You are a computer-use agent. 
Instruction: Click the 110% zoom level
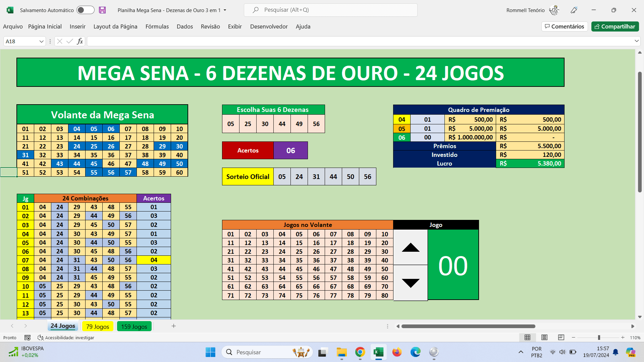click(x=635, y=338)
